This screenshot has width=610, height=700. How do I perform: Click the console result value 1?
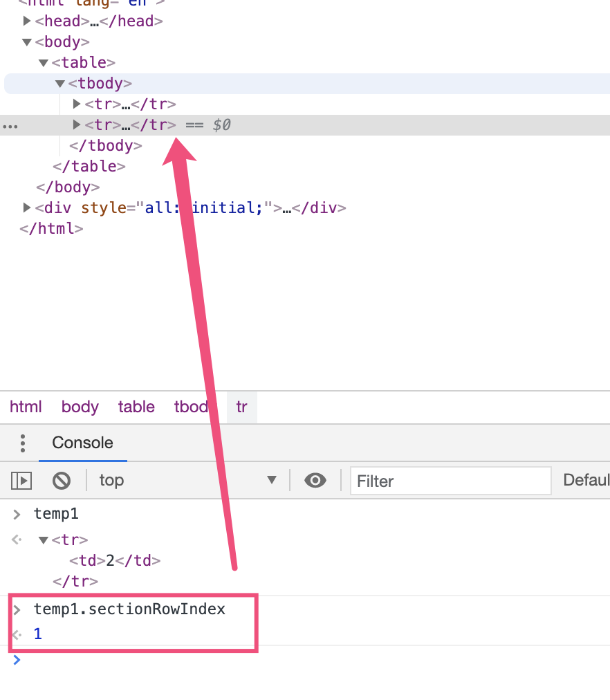pyautogui.click(x=38, y=634)
